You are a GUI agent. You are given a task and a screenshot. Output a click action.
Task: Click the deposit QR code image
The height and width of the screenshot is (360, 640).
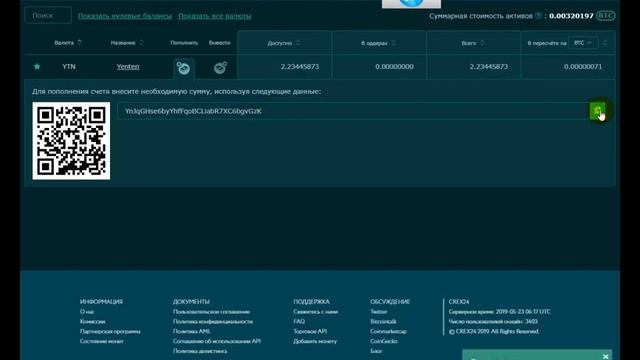tap(71, 141)
